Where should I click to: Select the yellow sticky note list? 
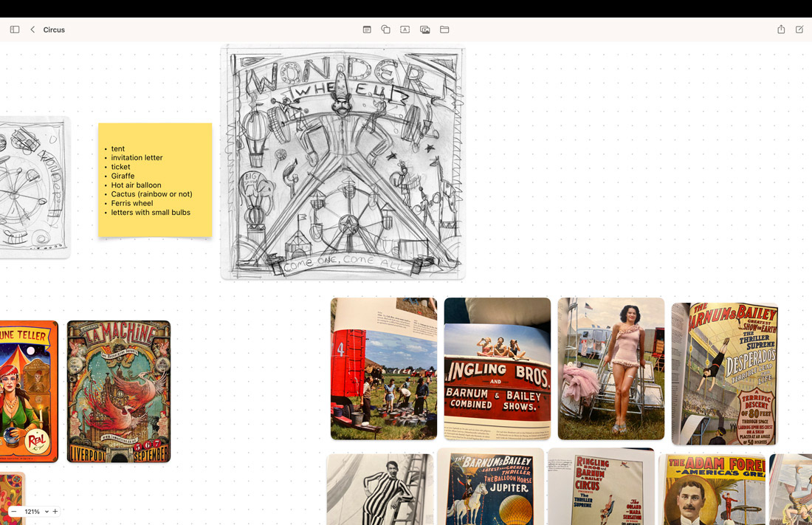click(155, 180)
